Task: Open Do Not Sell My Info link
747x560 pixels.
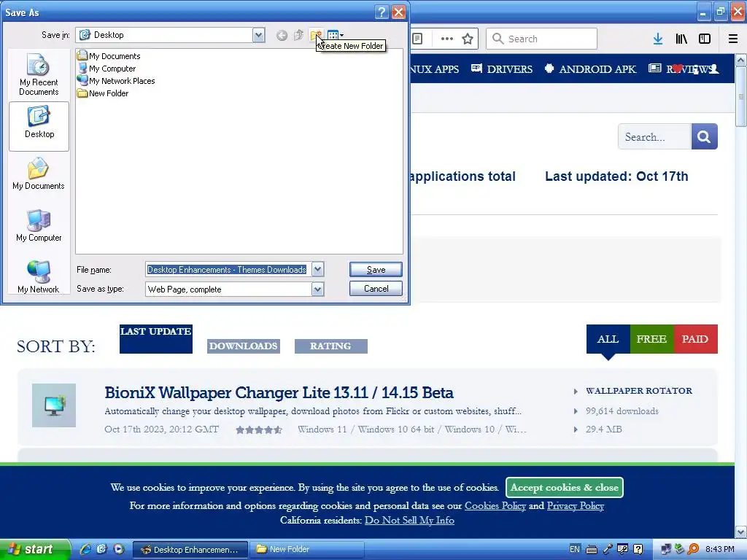Action: tap(409, 521)
